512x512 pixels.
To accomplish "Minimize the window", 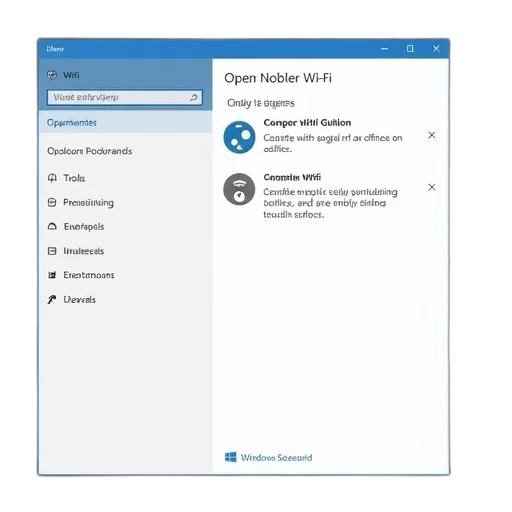I will click(x=384, y=49).
